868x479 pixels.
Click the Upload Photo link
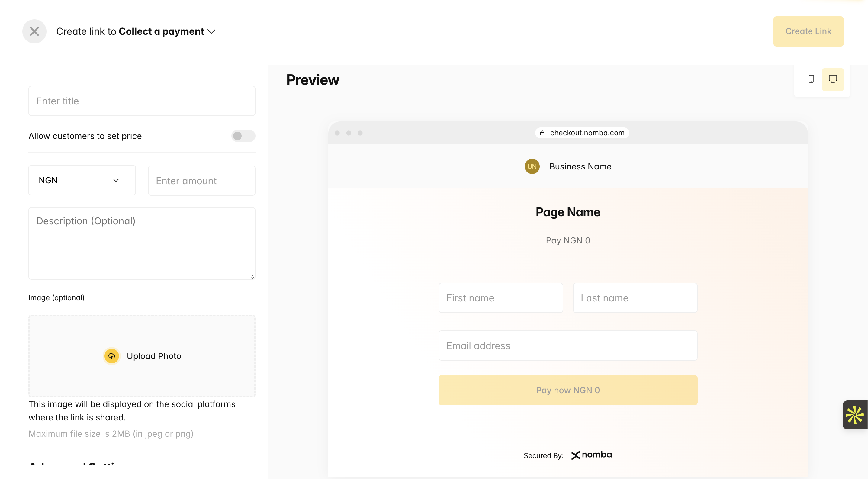pos(154,356)
